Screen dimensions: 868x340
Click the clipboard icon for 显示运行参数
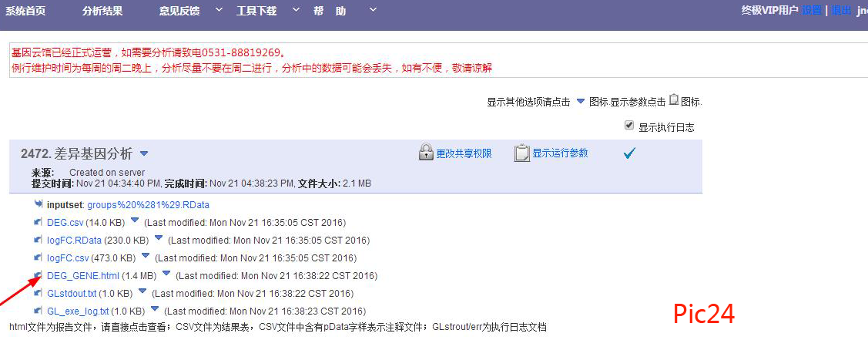pyautogui.click(x=522, y=153)
